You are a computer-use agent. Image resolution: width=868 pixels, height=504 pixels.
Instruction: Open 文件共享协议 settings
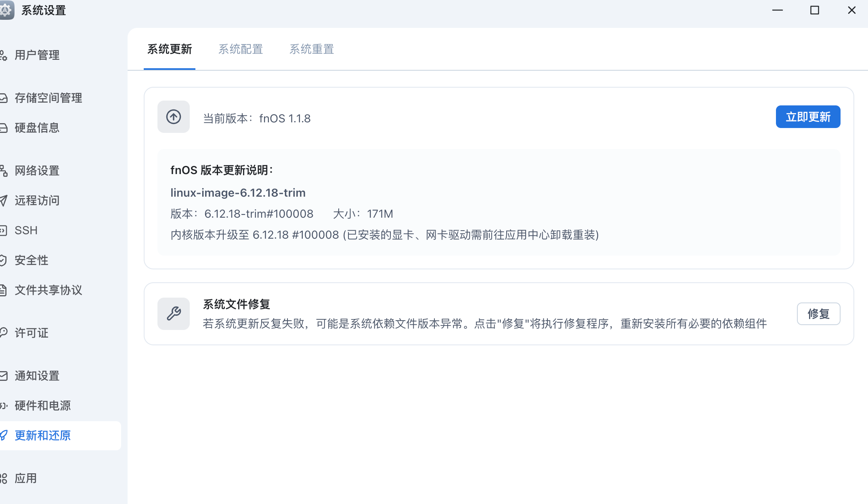[x=48, y=290]
